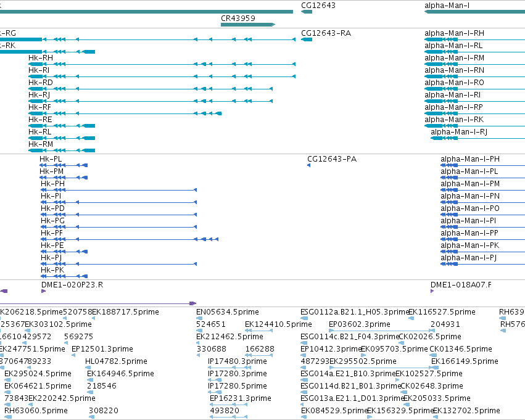
Task: Select the Hk-RE transcript label
Action: coord(40,120)
